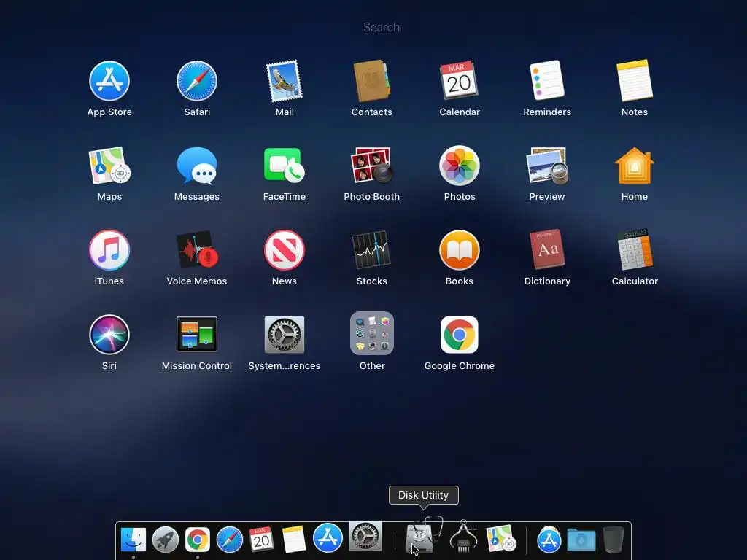Screen dimensions: 747x560
Task: Launch the Calculator app
Action: coord(635,250)
